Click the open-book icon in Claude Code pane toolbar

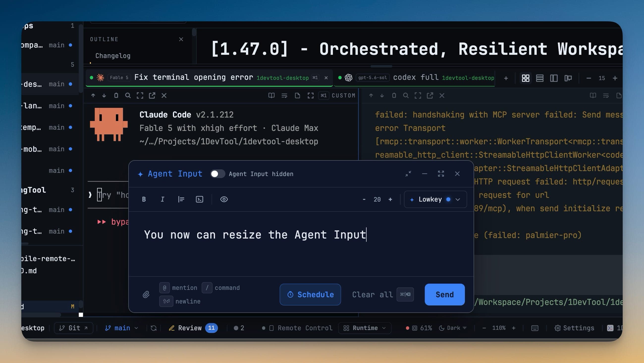tap(271, 95)
